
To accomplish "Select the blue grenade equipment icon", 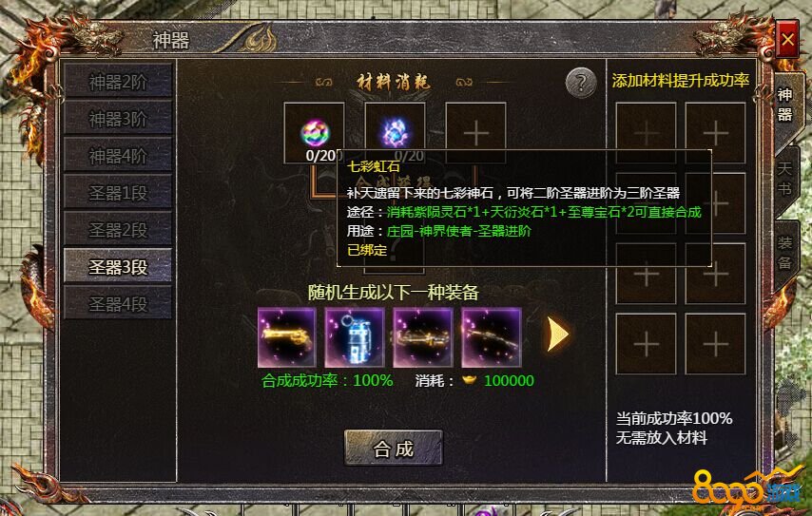I will coord(355,337).
